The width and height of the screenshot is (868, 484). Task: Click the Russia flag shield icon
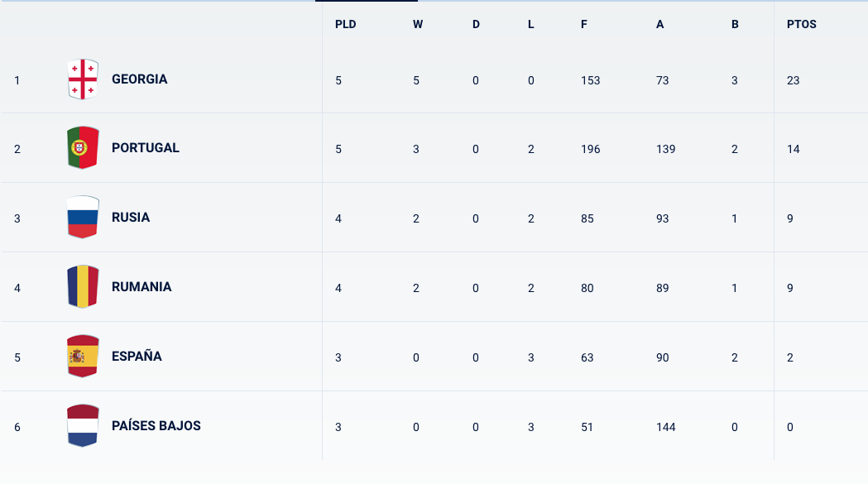tap(83, 217)
